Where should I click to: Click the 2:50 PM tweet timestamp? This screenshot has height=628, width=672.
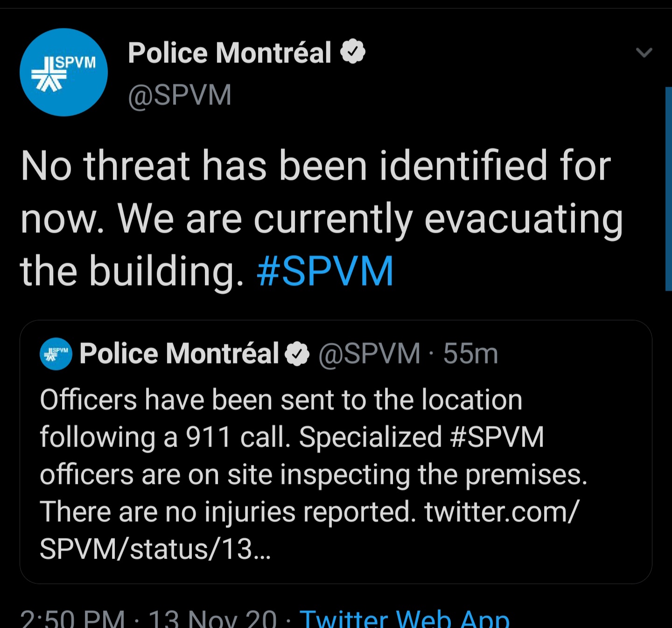[x=73, y=619]
